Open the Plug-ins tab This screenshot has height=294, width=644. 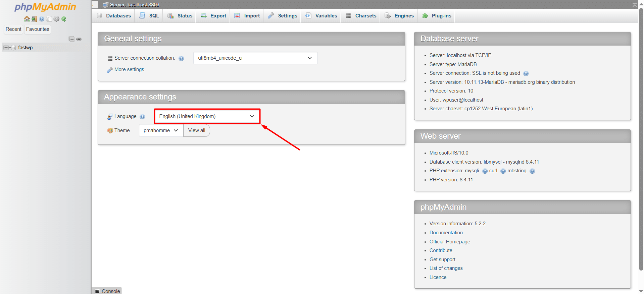pyautogui.click(x=437, y=16)
